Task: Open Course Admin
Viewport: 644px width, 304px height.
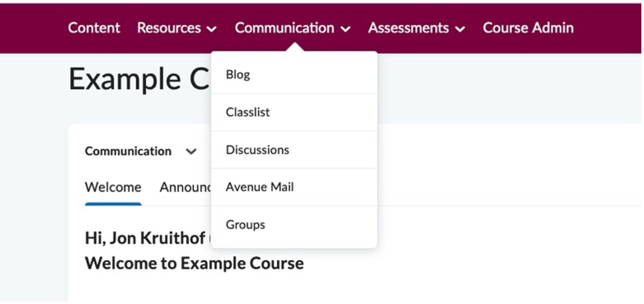Action: (x=528, y=28)
